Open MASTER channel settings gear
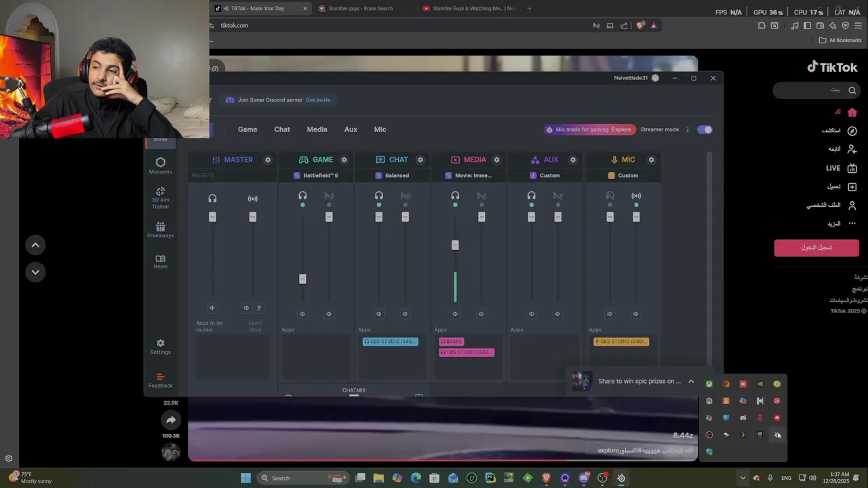 (x=268, y=160)
